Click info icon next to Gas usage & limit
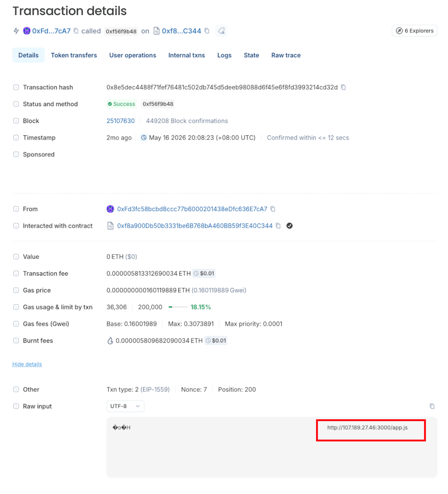This screenshot has height=494, width=448. [16, 307]
